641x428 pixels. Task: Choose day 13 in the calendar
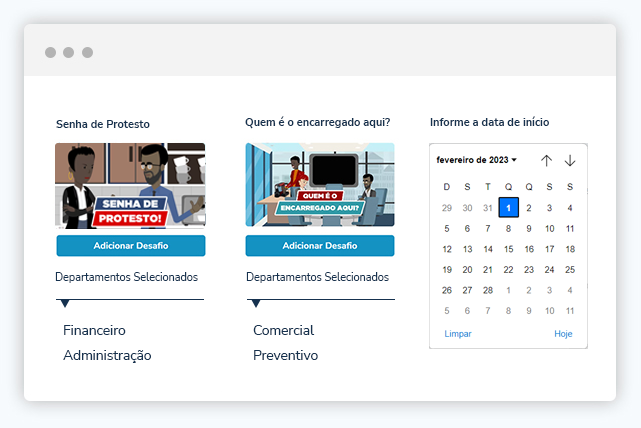pyautogui.click(x=467, y=249)
